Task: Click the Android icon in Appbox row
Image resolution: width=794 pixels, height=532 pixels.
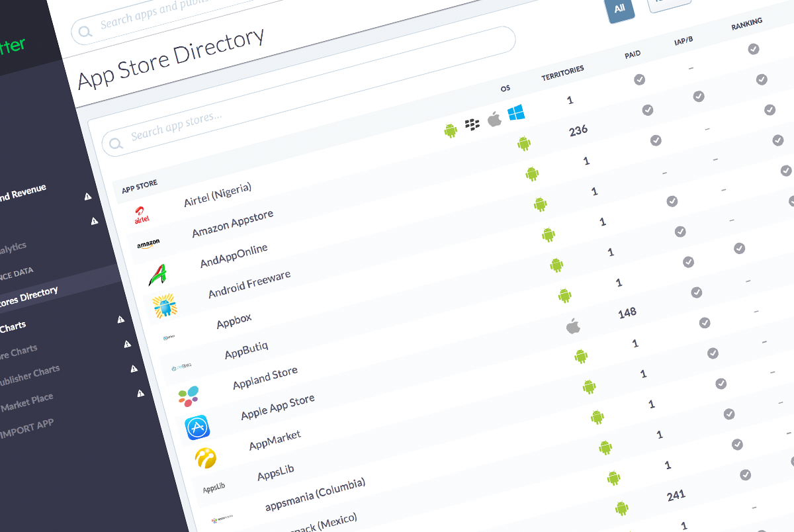Action: [x=548, y=234]
